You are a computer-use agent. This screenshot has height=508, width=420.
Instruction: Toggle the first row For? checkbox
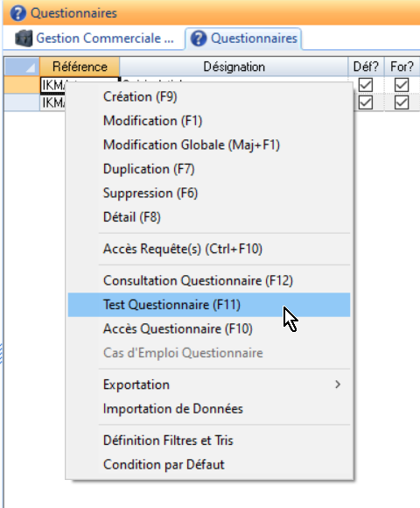point(402,85)
